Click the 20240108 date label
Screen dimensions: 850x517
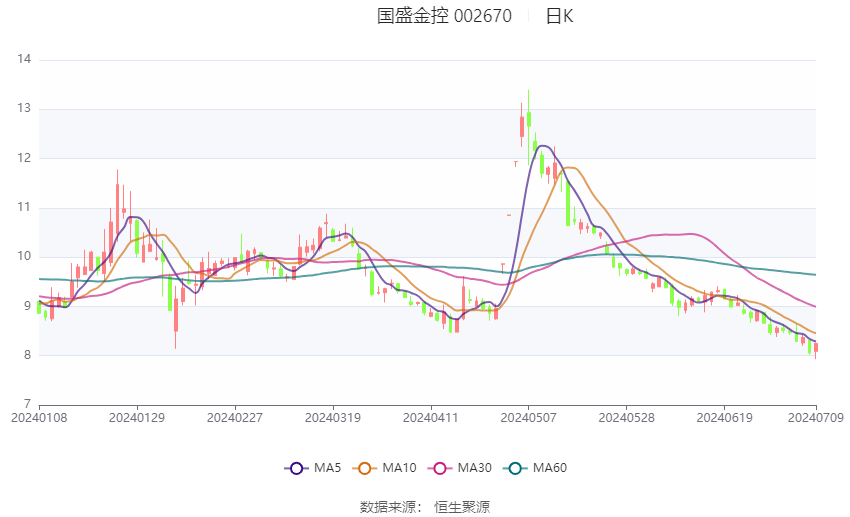tap(39, 418)
